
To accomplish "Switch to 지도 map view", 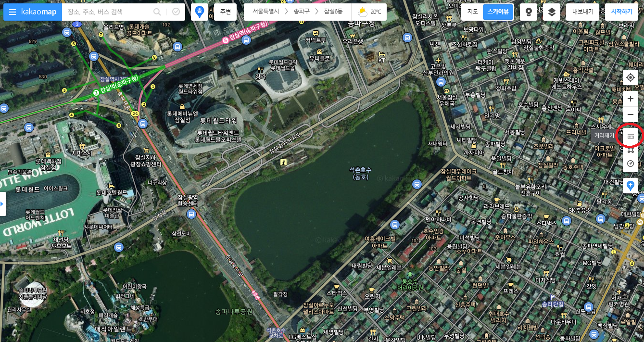I will tap(472, 12).
